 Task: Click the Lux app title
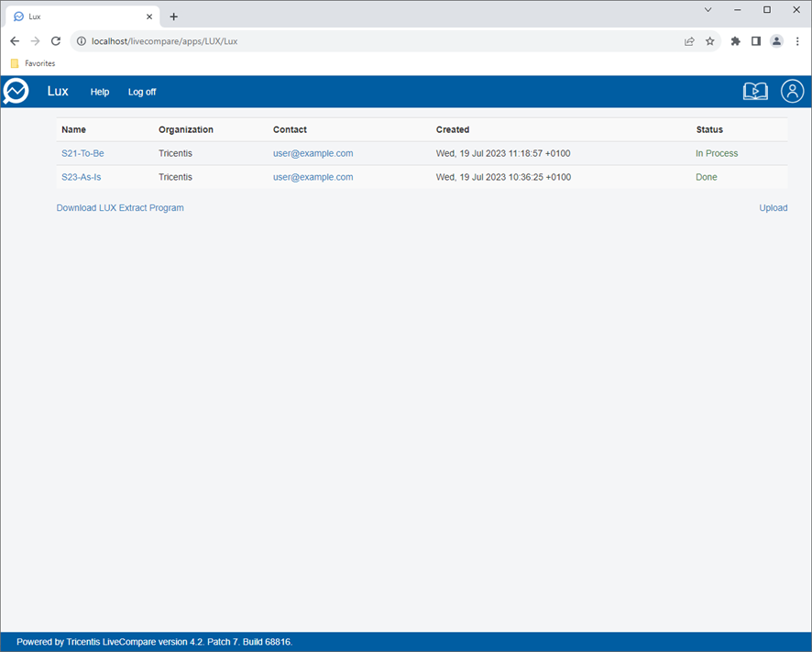coord(58,91)
